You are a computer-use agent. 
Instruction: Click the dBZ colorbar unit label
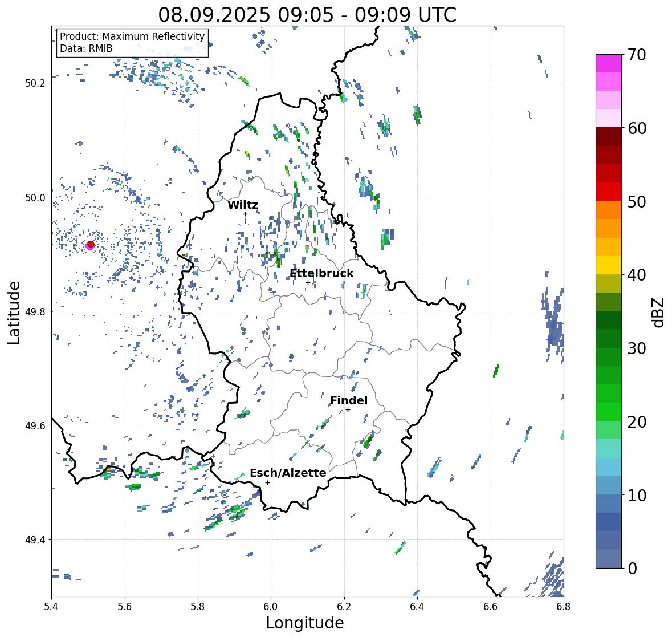tap(658, 312)
